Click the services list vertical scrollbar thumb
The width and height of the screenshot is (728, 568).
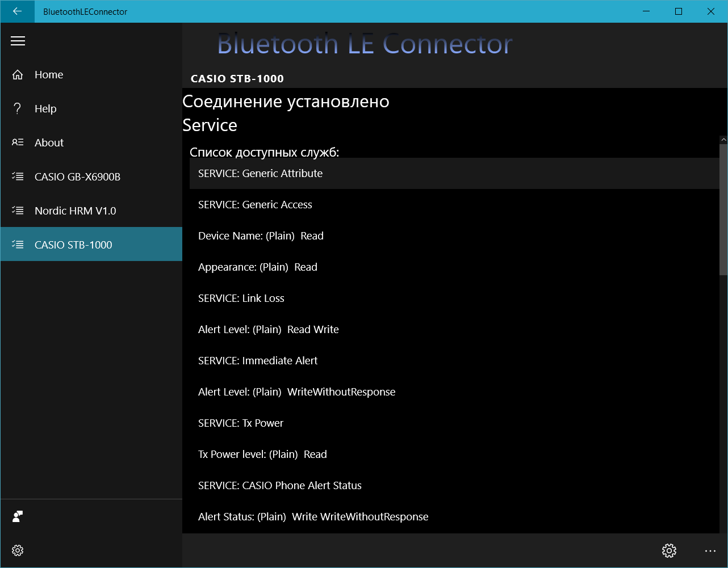coord(723,210)
